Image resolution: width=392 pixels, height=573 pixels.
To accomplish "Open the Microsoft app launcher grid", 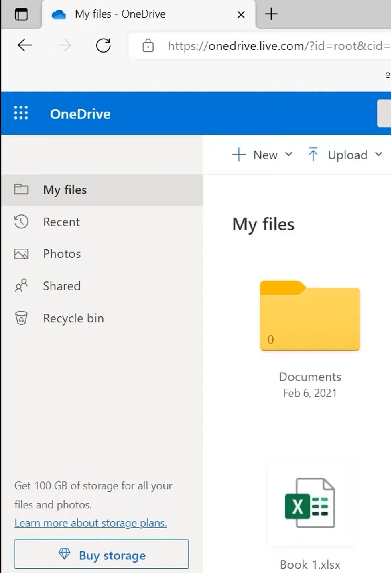I will (x=21, y=113).
